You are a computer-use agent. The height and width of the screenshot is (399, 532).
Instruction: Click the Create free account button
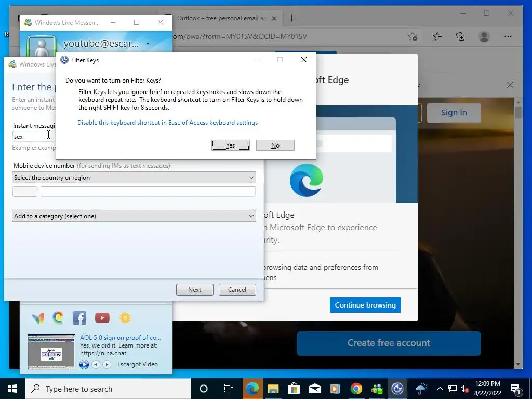tap(389, 343)
